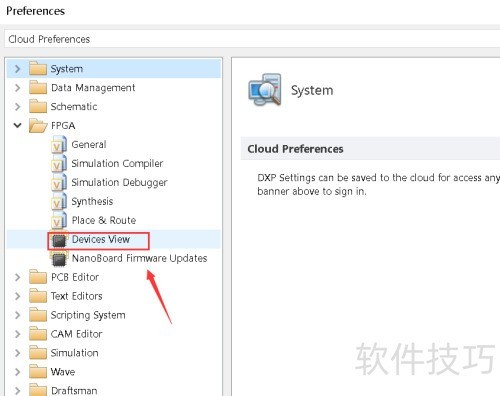Expand the System tree node

[17, 69]
